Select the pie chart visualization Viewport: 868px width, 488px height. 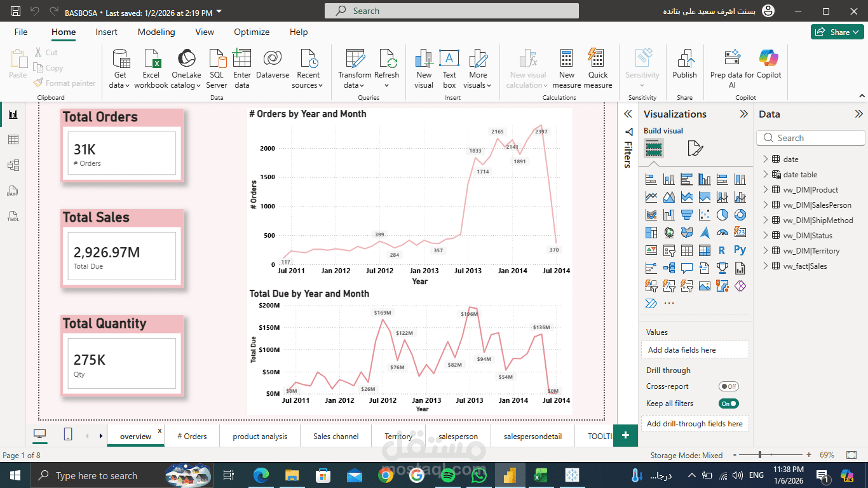coord(722,214)
